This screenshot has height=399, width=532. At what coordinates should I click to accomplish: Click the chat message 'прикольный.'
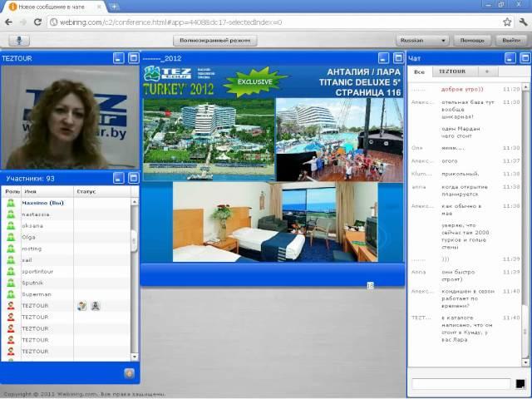tap(460, 174)
